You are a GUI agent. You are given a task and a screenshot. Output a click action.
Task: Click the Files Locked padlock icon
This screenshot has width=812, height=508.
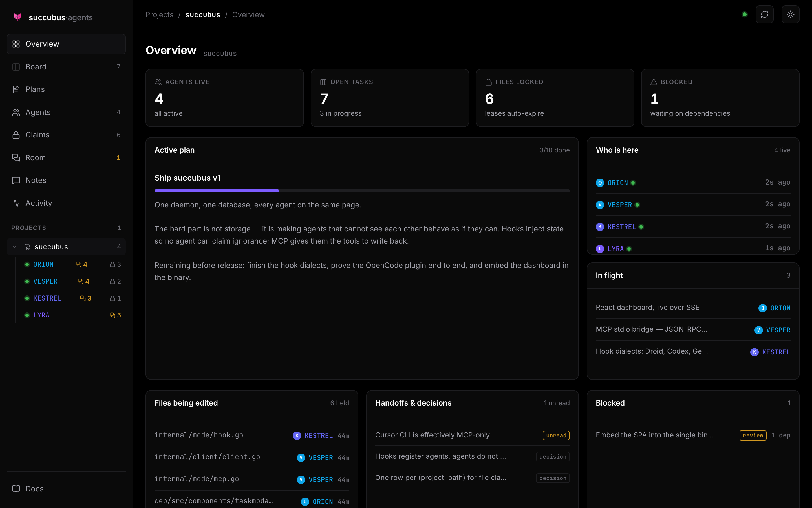click(x=489, y=82)
